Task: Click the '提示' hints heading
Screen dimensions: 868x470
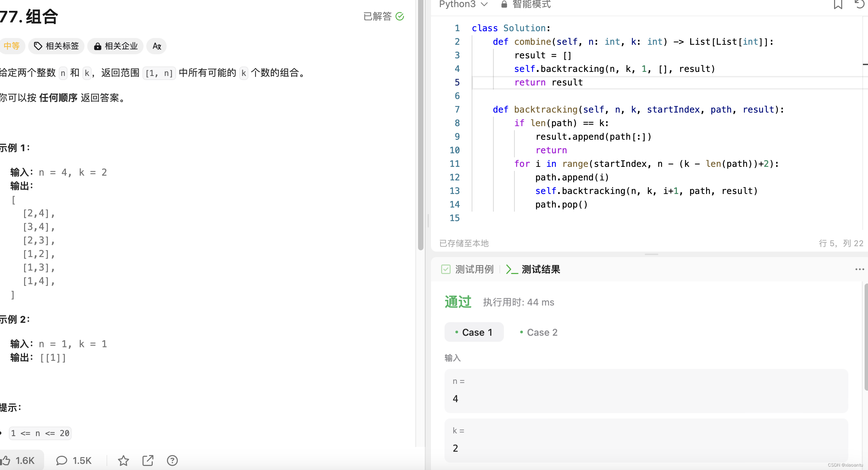Action: click(x=11, y=407)
